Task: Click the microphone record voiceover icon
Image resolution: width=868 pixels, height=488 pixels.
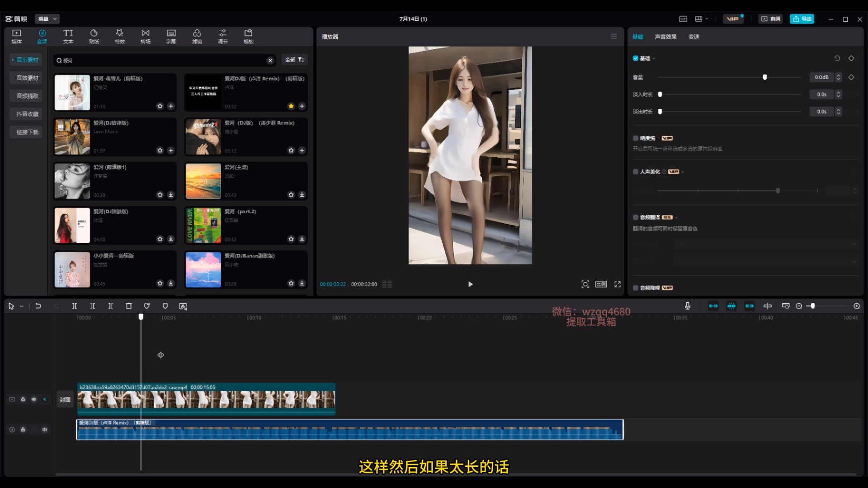Action: [687, 306]
